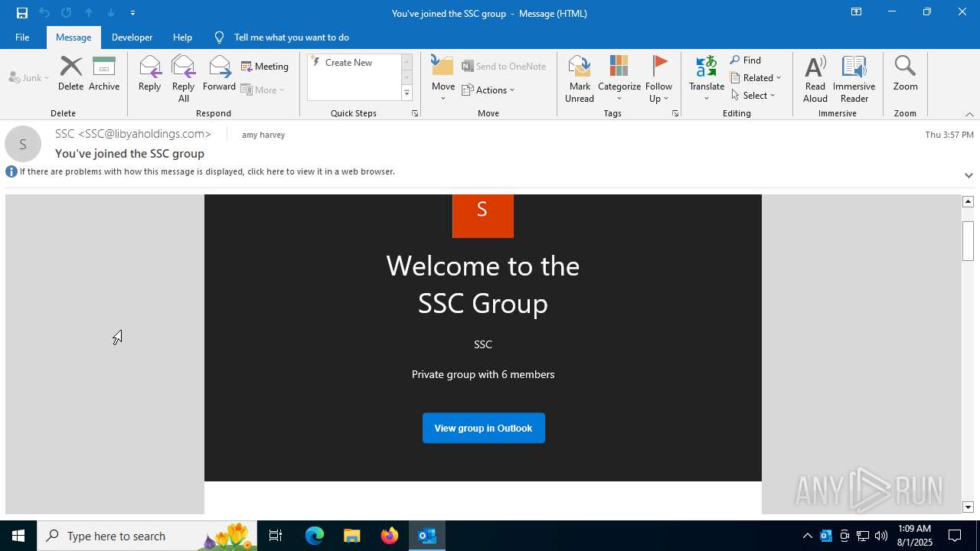Expand the More respond options
Screen dimensions: 980x551
point(263,90)
